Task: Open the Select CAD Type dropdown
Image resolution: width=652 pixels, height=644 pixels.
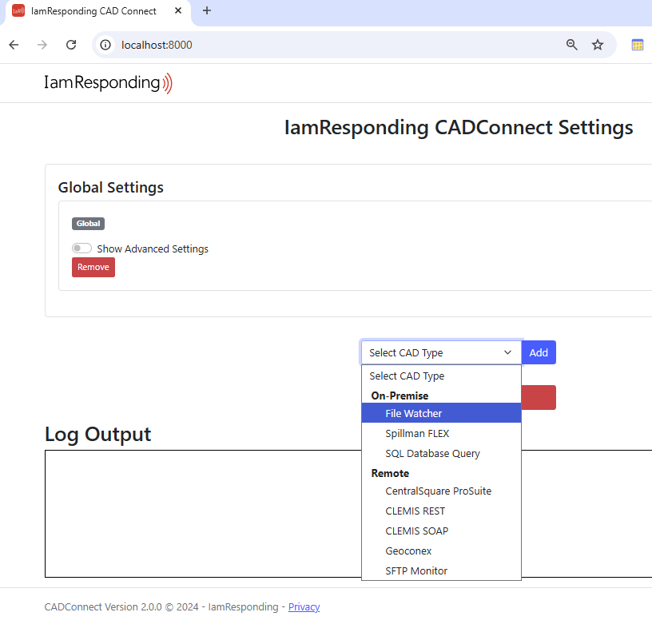Action: [440, 352]
